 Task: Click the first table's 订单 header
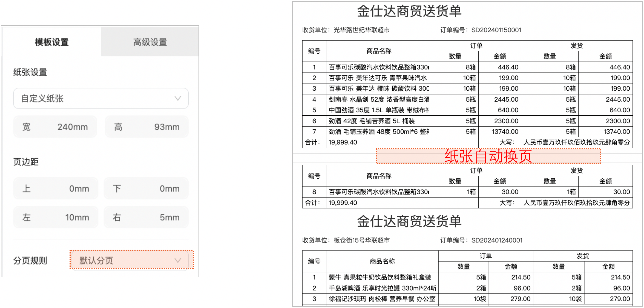point(476,45)
